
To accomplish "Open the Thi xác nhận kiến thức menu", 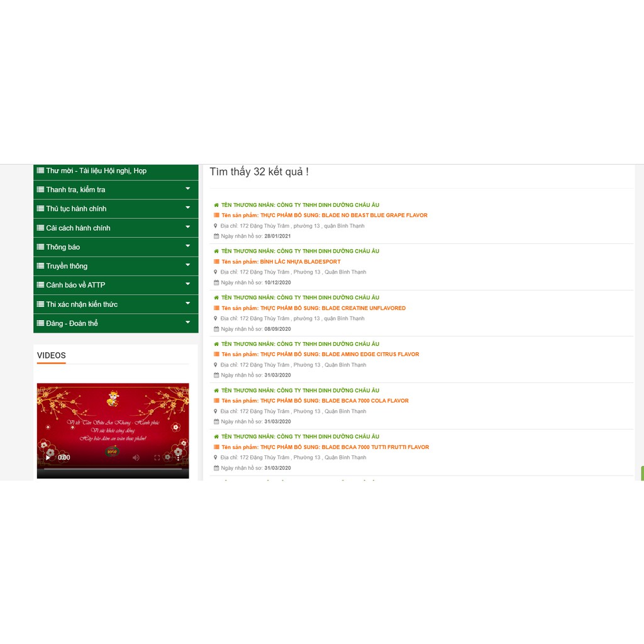I will [116, 304].
